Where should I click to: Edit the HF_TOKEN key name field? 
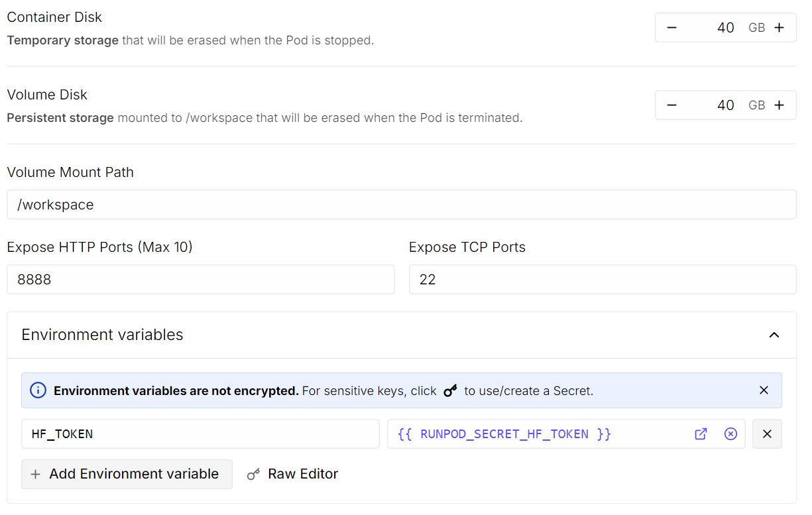(x=200, y=434)
